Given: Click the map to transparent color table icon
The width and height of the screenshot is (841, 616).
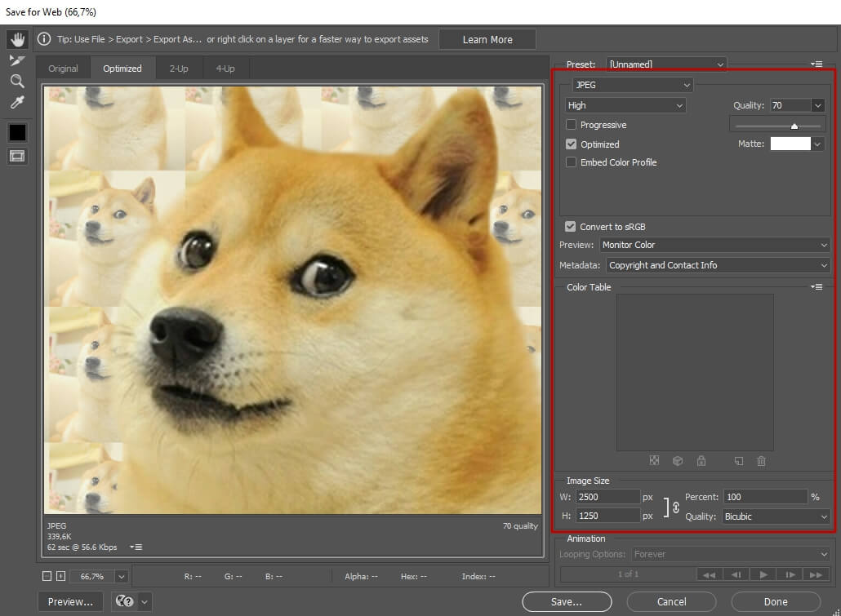Looking at the screenshot, I should point(654,460).
